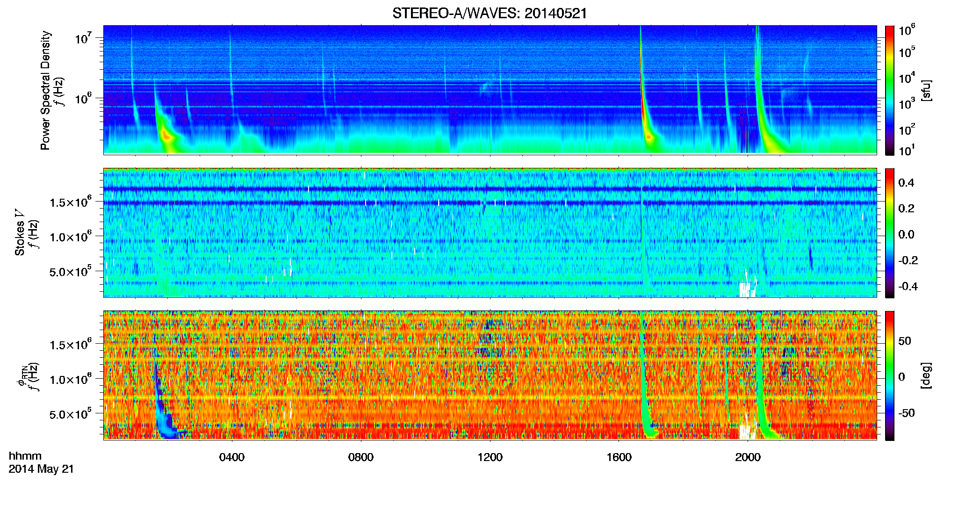Screen dimensions: 980x505
Task: Click the Stokes V axis label
Action: point(20,232)
